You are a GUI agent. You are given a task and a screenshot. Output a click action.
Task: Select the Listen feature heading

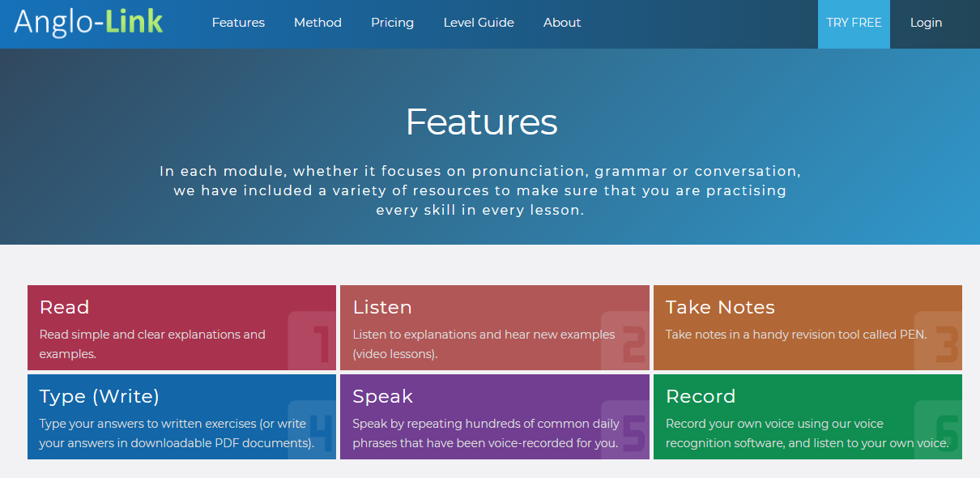(382, 307)
